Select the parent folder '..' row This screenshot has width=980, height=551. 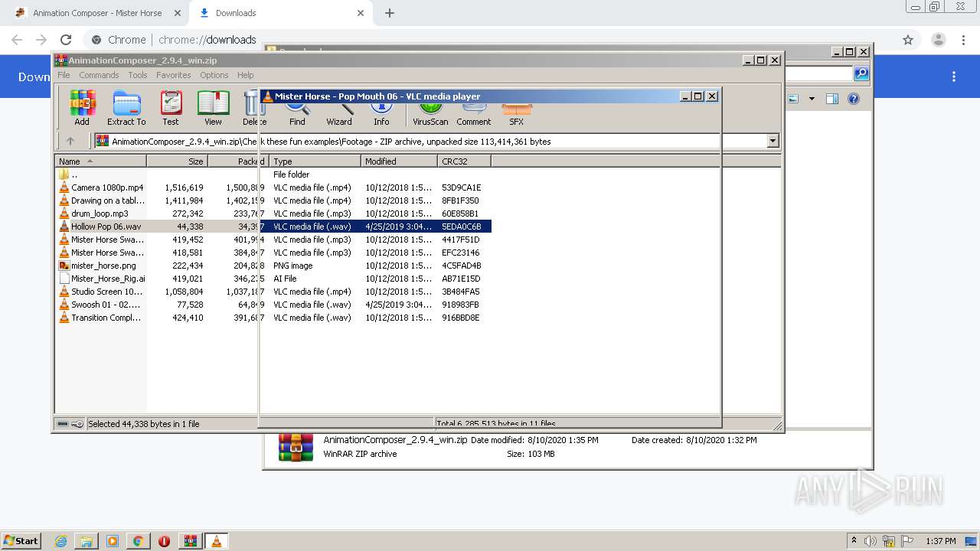(x=273, y=174)
